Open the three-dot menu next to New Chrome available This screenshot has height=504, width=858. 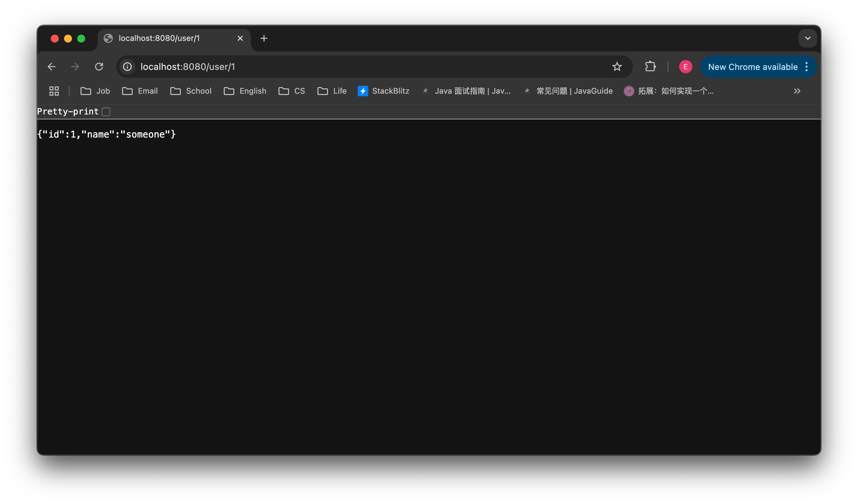coord(807,66)
